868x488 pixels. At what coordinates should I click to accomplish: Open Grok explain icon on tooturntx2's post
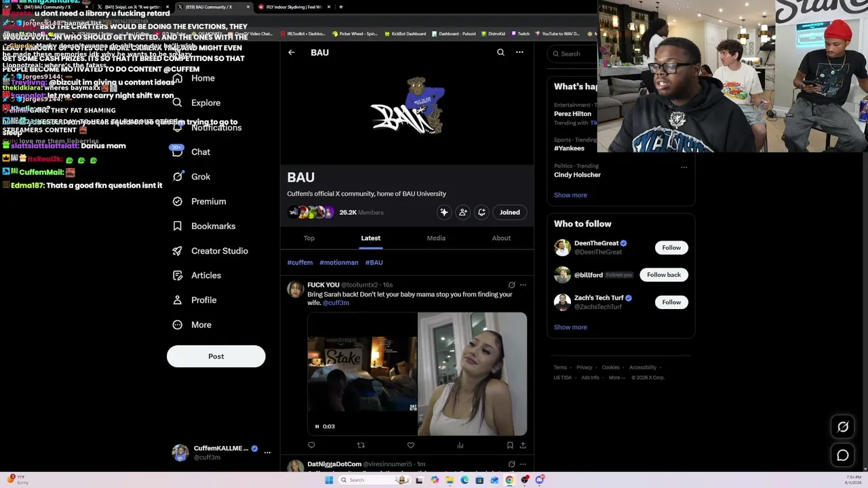pos(512,285)
